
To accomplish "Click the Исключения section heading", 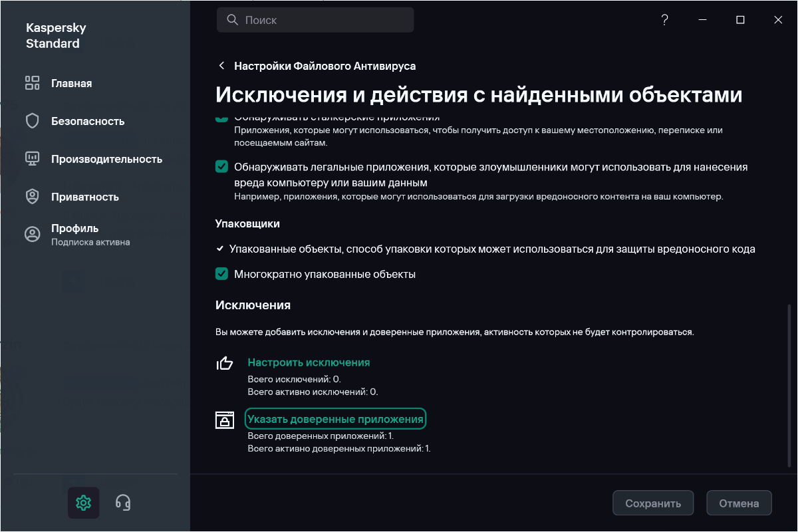I will pyautogui.click(x=253, y=305).
